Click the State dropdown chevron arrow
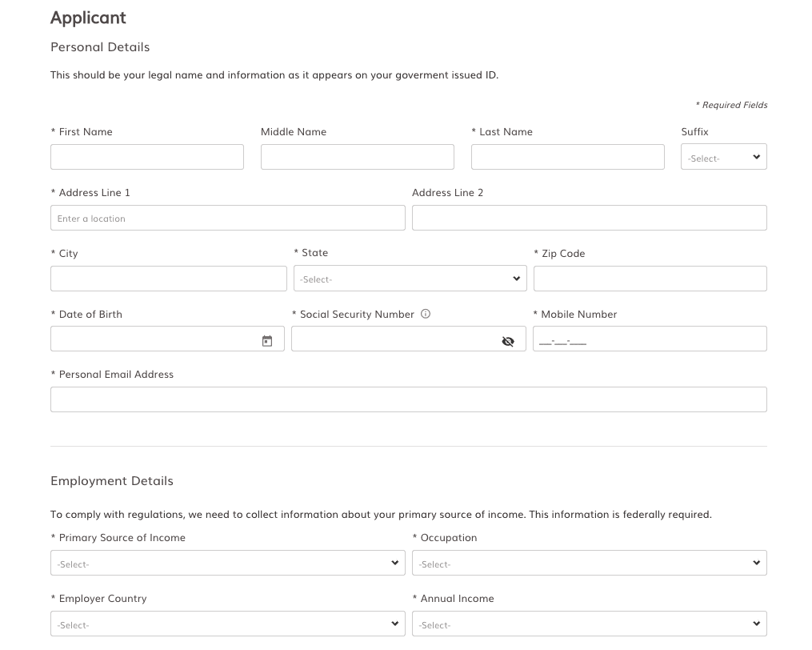The image size is (812, 650). 515,279
